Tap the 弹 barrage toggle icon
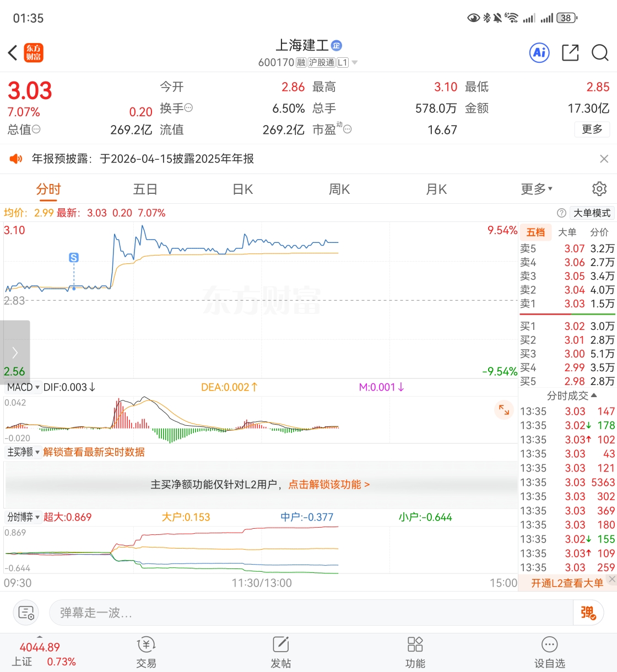Screen dimensions: 617x672 point(588,613)
